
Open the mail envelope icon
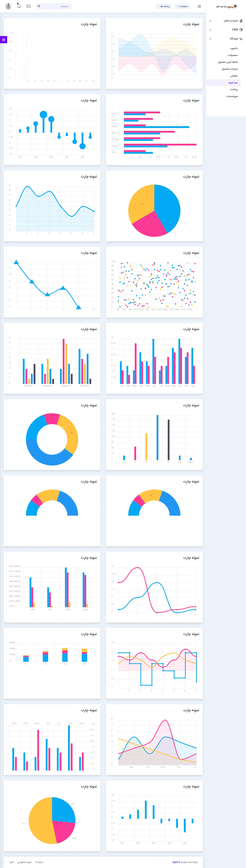pos(28,6)
